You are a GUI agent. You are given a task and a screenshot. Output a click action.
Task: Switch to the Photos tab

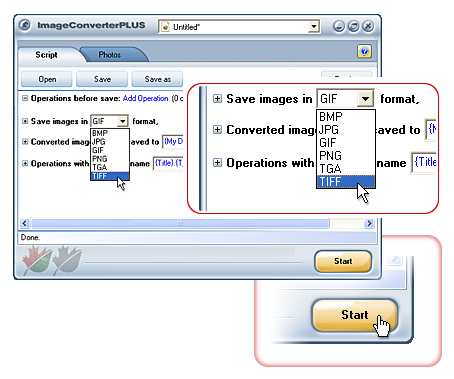tap(110, 55)
